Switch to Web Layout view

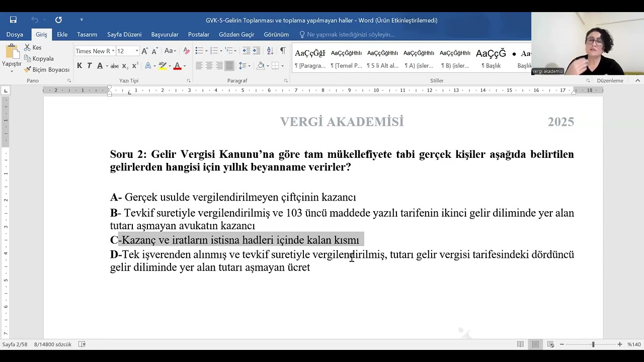[550, 344]
